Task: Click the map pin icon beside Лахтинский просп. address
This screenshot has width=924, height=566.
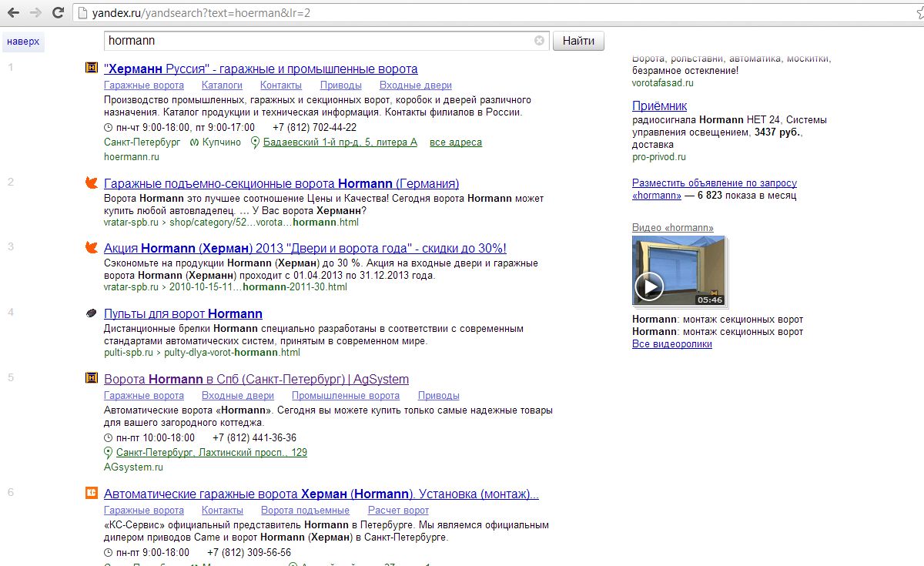Action: pos(109,453)
